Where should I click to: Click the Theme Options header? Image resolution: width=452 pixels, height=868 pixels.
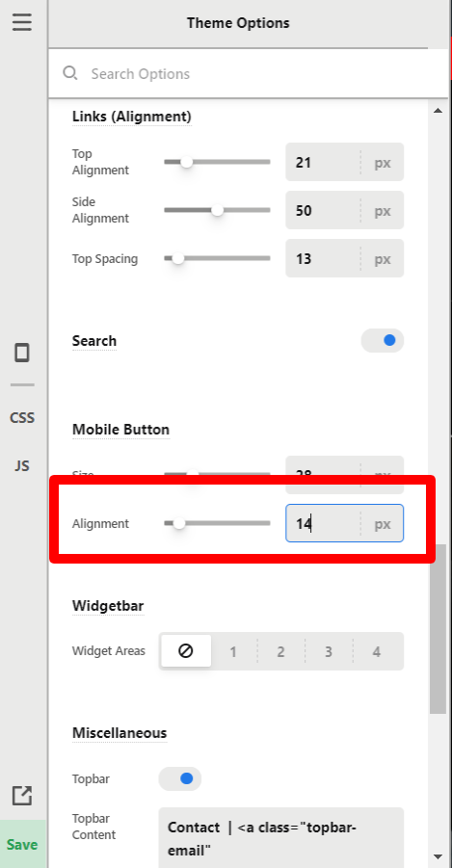coord(238,23)
